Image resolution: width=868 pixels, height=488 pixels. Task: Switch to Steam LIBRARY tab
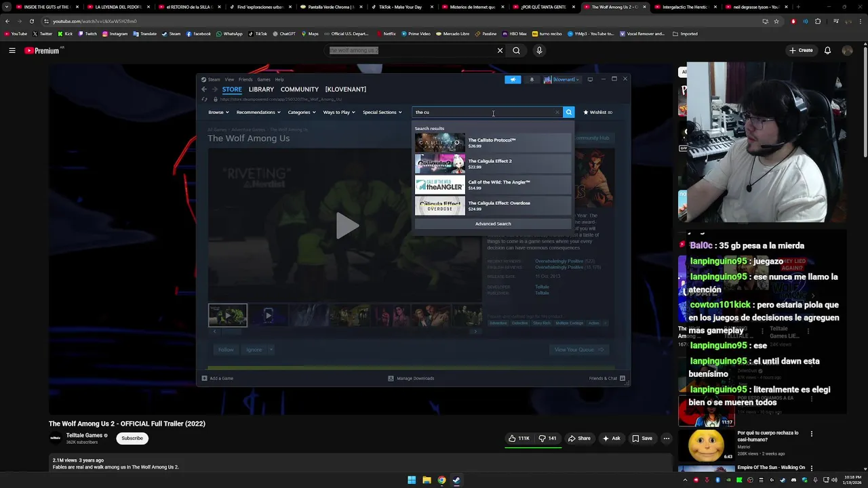pos(261,89)
